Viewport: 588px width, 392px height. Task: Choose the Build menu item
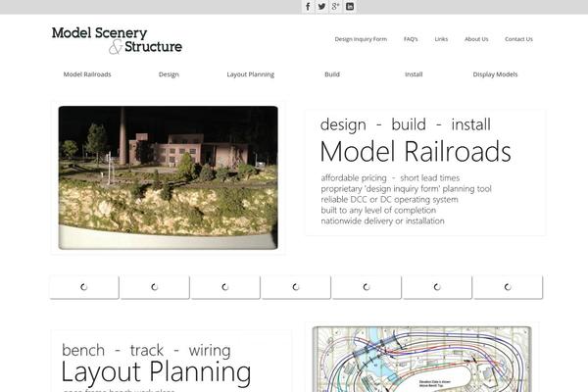pyautogui.click(x=332, y=74)
